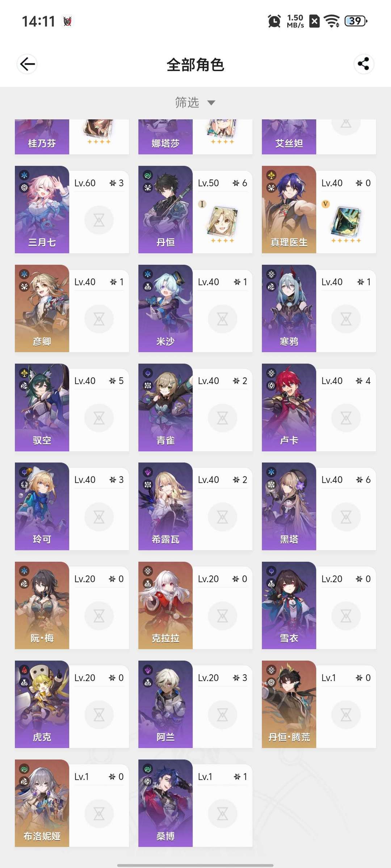Select the 青雀 character portrait
This screenshot has width=391, height=868.
165,408
